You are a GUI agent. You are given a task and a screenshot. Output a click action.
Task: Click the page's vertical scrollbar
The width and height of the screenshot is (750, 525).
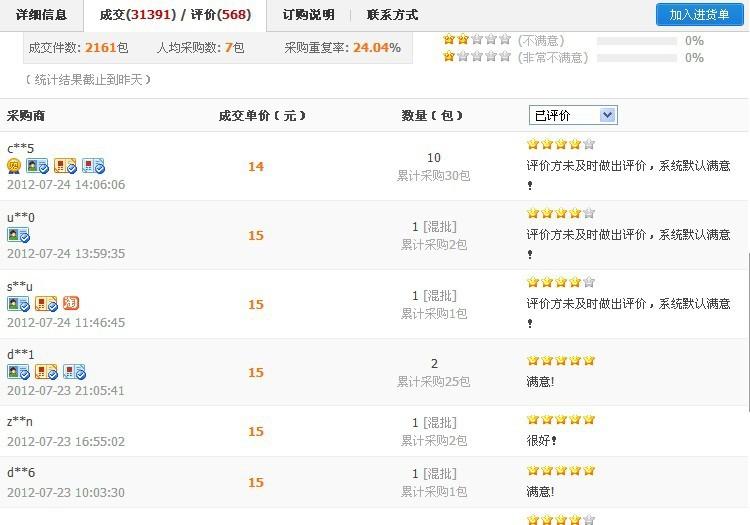746,300
